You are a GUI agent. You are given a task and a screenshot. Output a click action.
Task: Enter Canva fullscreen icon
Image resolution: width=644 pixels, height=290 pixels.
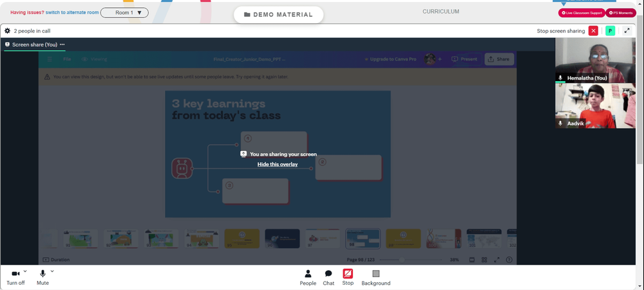497,260
